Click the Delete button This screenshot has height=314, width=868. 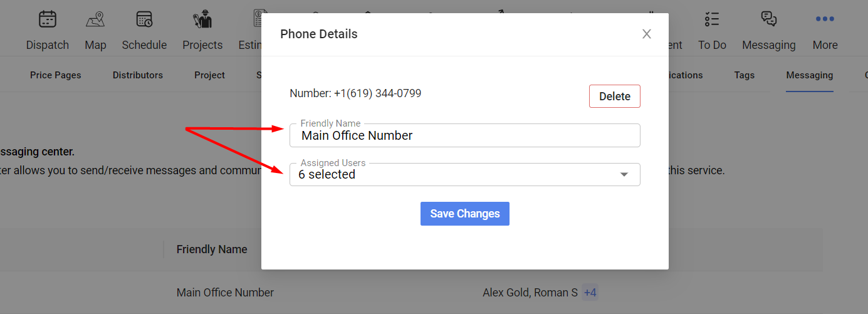[x=615, y=97]
